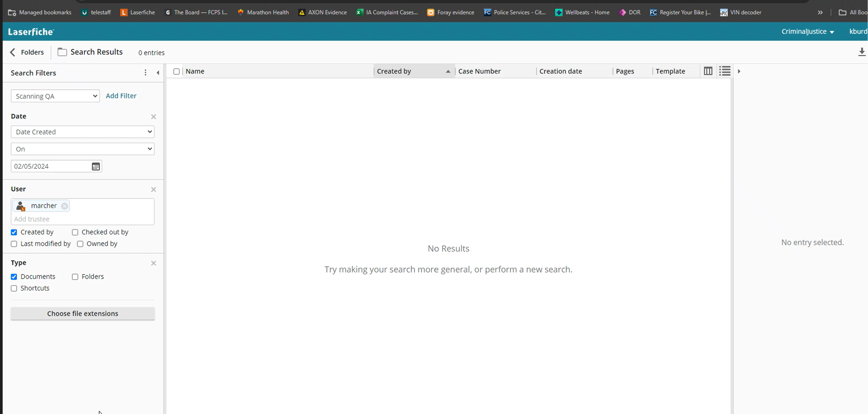
Task: Sort by the Creation date column header
Action: (x=560, y=71)
